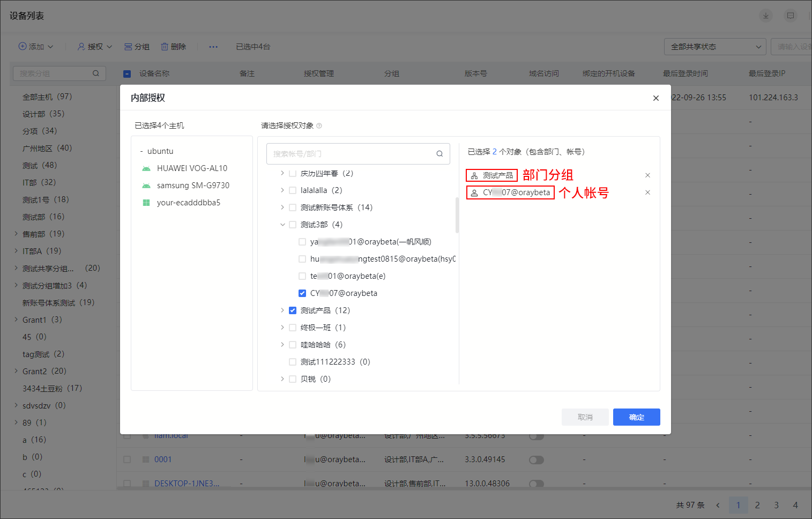Uncheck the CY07@oraybeta account checkbox
812x519 pixels.
click(x=302, y=293)
